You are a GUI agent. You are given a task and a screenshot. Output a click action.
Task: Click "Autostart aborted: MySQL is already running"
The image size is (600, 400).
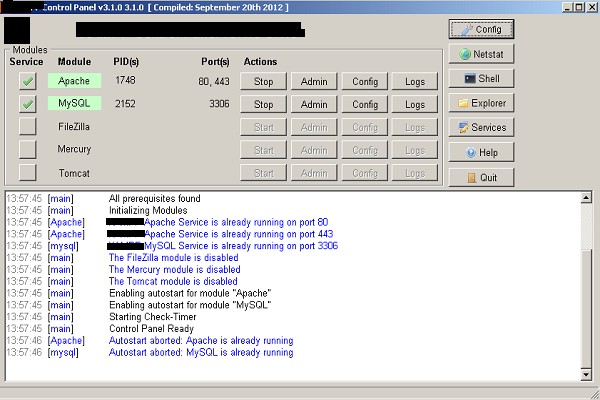(x=201, y=353)
